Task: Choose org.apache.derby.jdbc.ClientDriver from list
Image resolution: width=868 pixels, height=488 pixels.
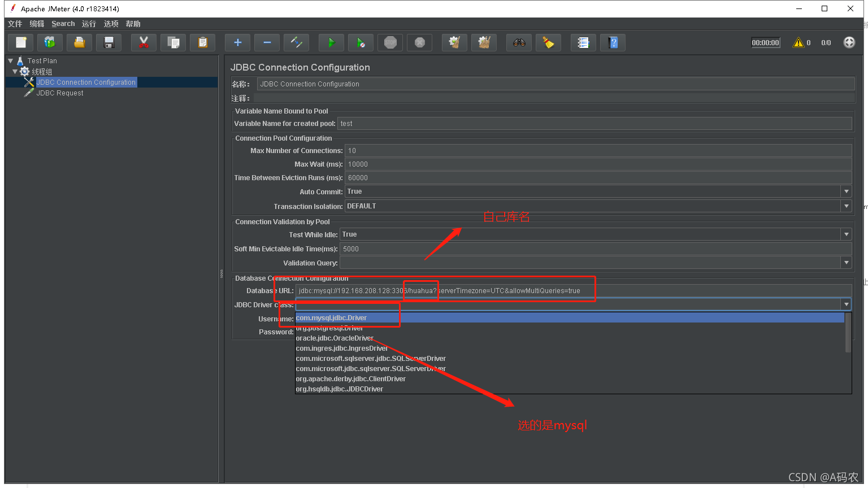Action: click(x=570, y=379)
